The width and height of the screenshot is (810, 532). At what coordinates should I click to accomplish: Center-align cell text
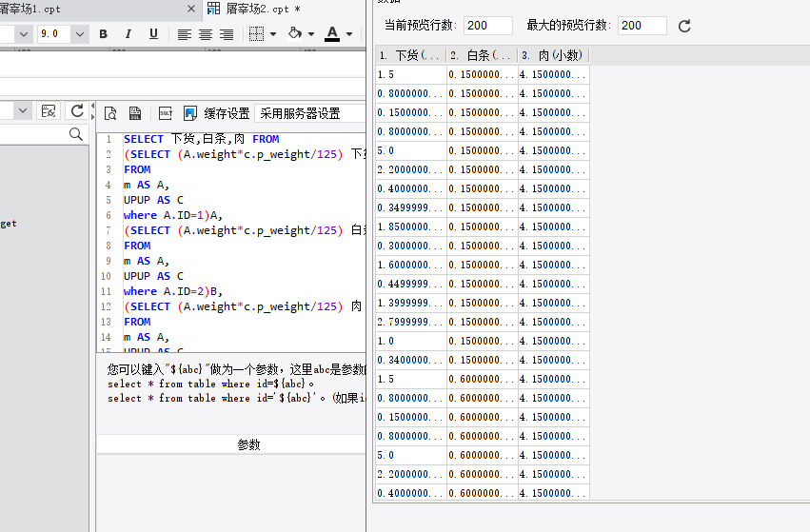tap(206, 34)
